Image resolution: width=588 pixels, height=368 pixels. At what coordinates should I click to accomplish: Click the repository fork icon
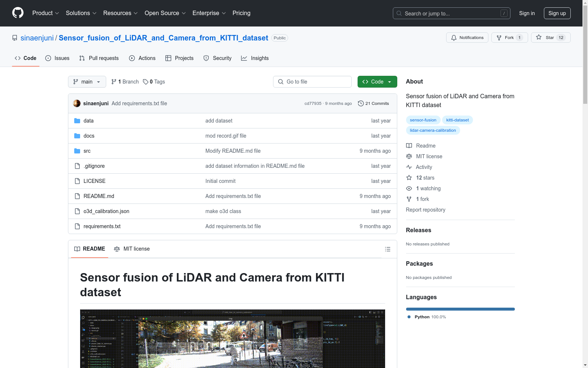point(499,38)
